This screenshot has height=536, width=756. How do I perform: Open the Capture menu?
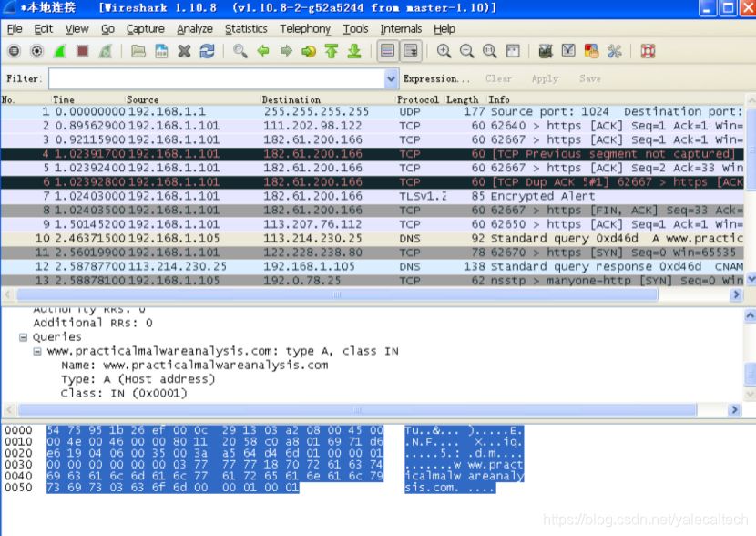[x=145, y=29]
